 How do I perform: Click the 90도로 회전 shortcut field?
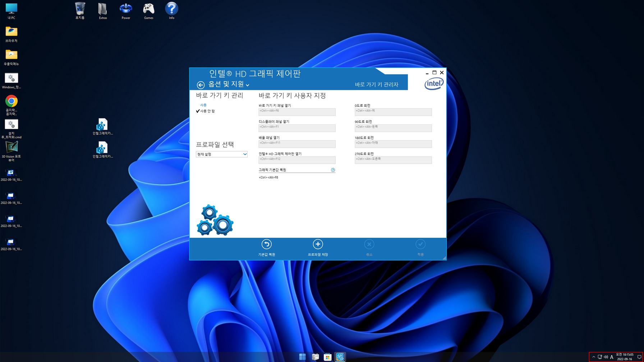[x=393, y=128]
